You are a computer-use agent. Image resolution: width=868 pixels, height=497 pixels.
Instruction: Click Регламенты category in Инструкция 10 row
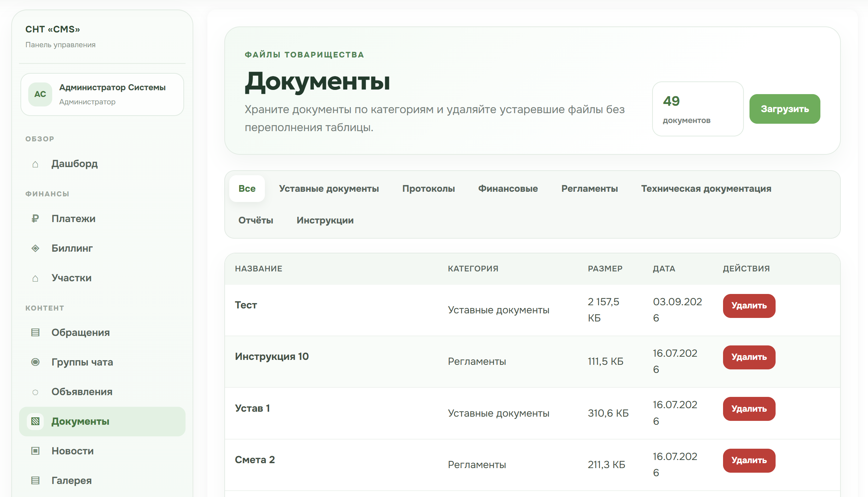tap(477, 362)
